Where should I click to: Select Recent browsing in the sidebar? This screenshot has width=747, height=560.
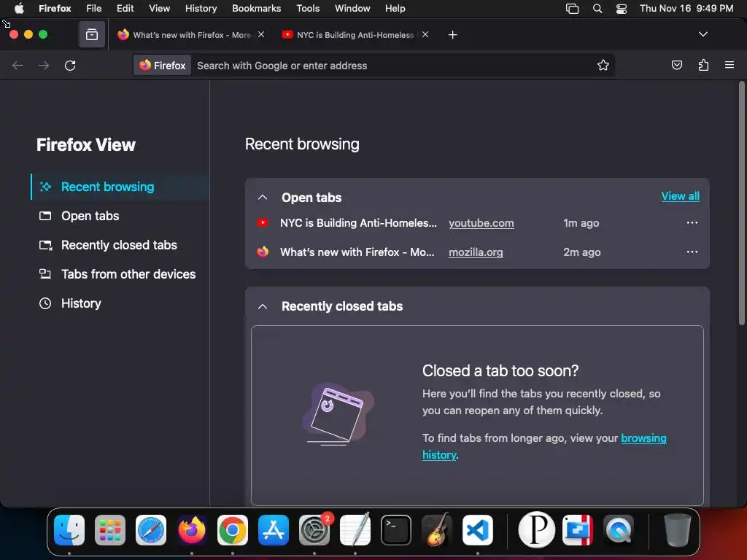click(120, 187)
